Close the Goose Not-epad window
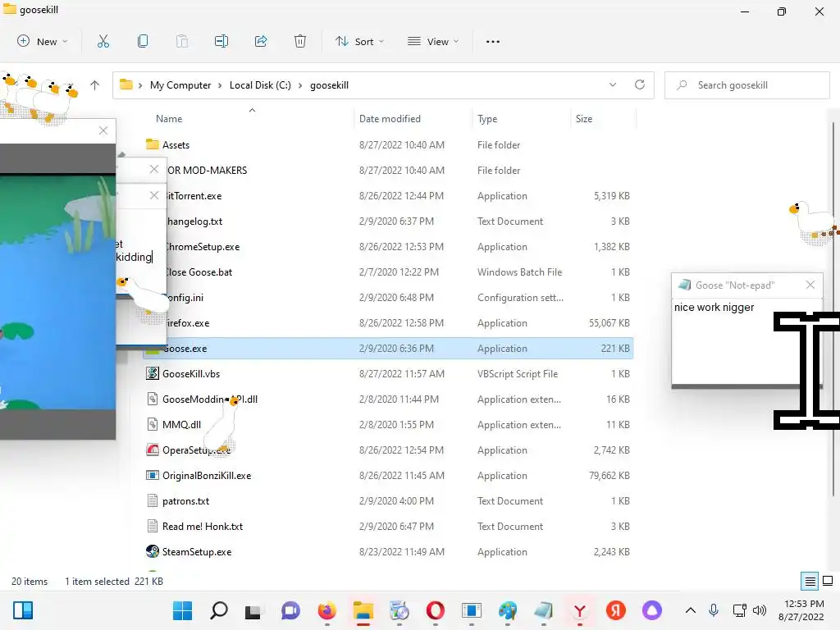 click(810, 285)
